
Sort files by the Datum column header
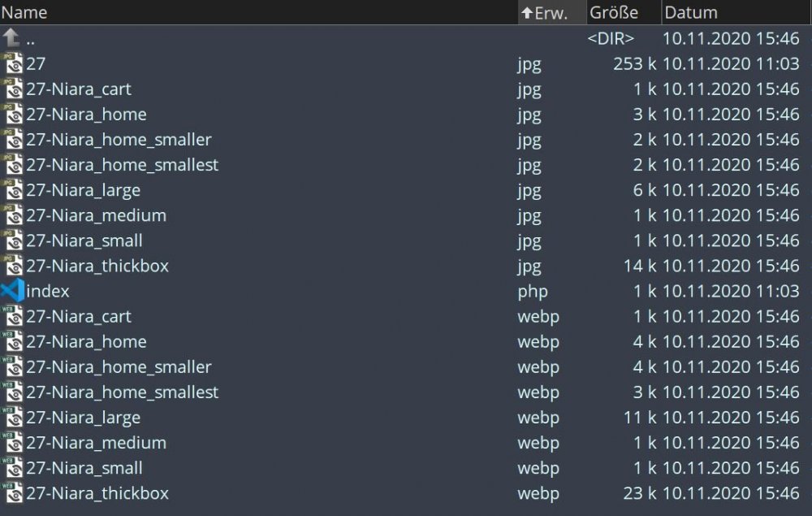pos(690,12)
